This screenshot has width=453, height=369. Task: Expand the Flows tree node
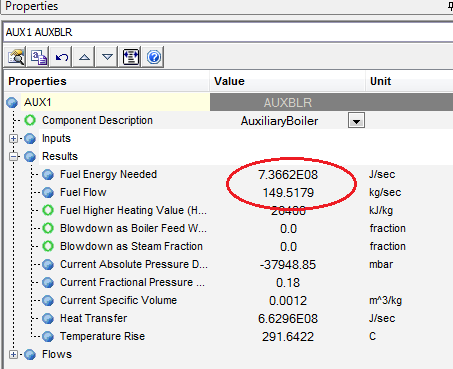13,354
